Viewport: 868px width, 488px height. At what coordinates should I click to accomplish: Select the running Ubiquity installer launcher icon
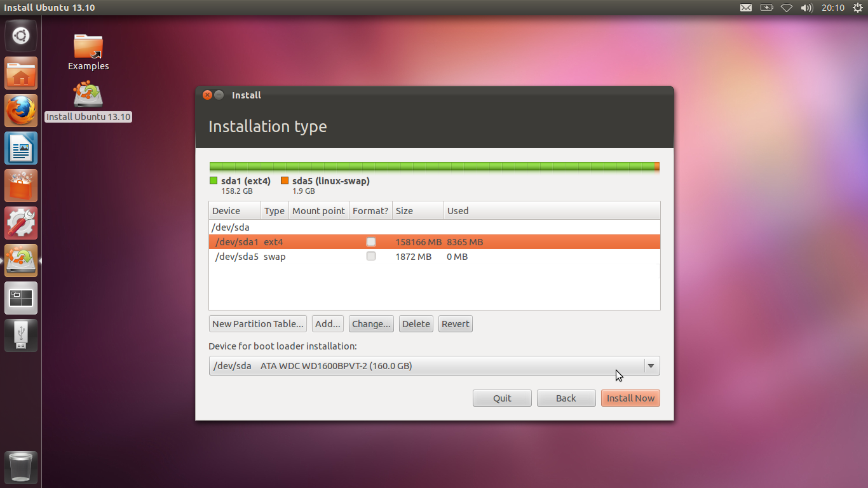click(21, 261)
